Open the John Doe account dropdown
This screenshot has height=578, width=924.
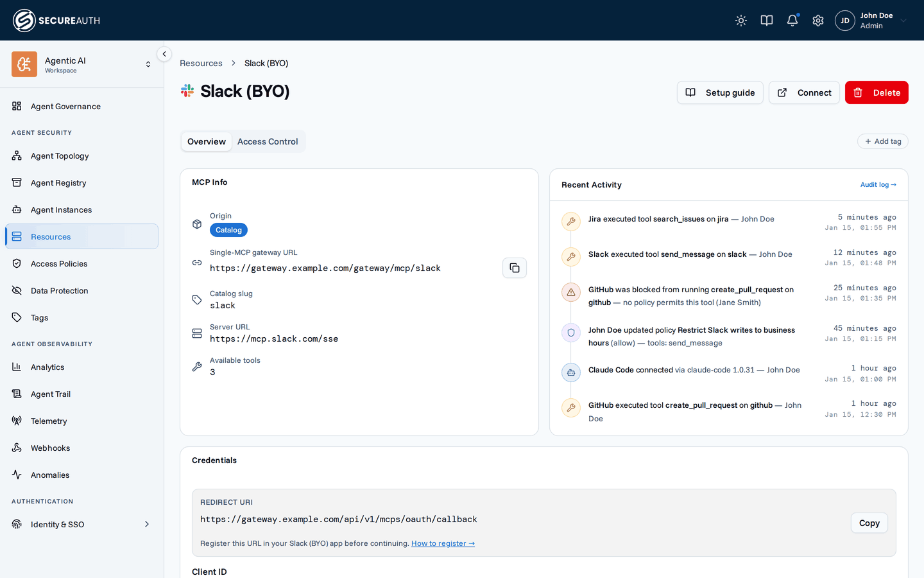[871, 21]
